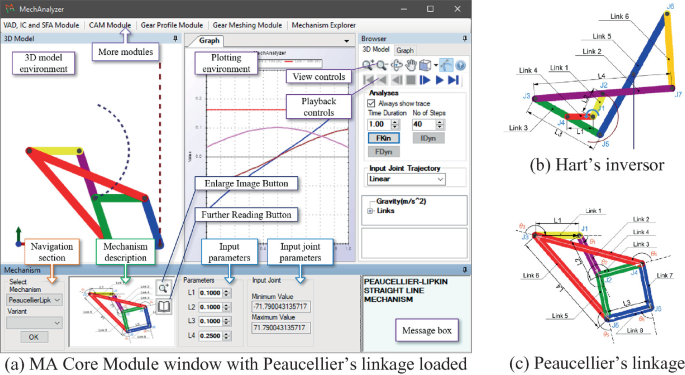Screen dimensions: 685x375
Task: Click the Peaucellier-Lipkin message box text
Action: coord(406,290)
